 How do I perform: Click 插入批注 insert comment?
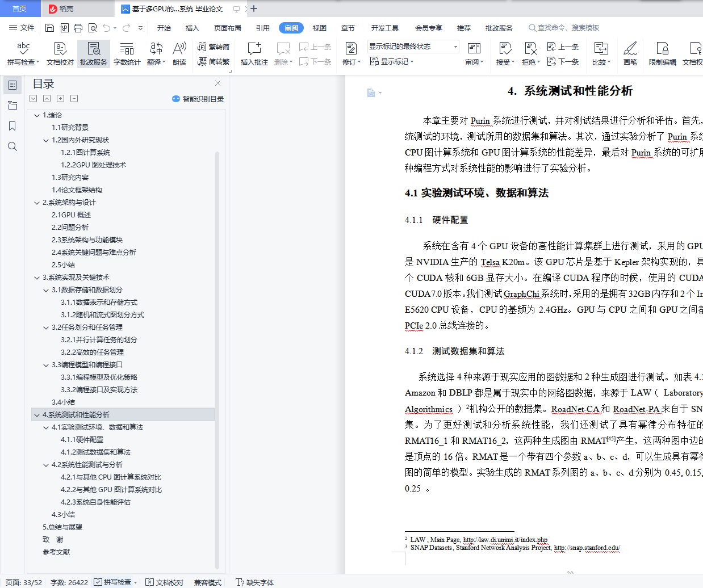pos(254,54)
